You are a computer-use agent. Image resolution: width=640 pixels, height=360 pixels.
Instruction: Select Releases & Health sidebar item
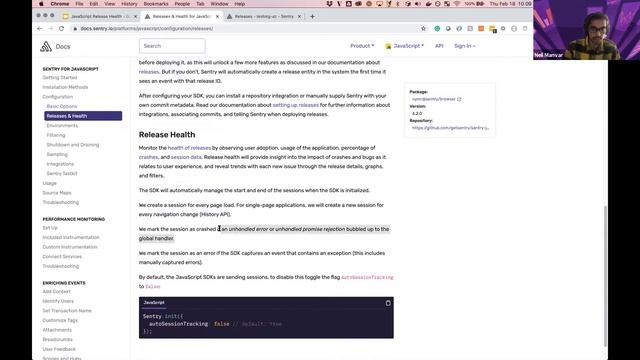pyautogui.click(x=83, y=116)
